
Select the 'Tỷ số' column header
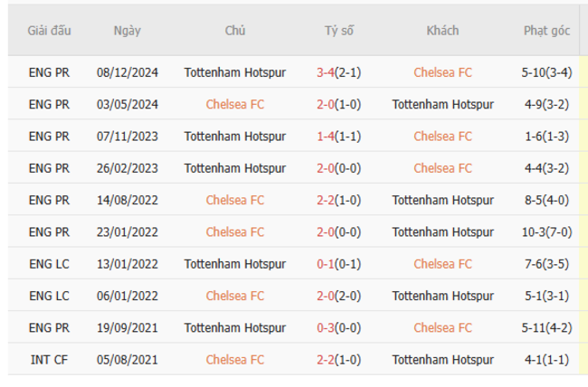[339, 31]
